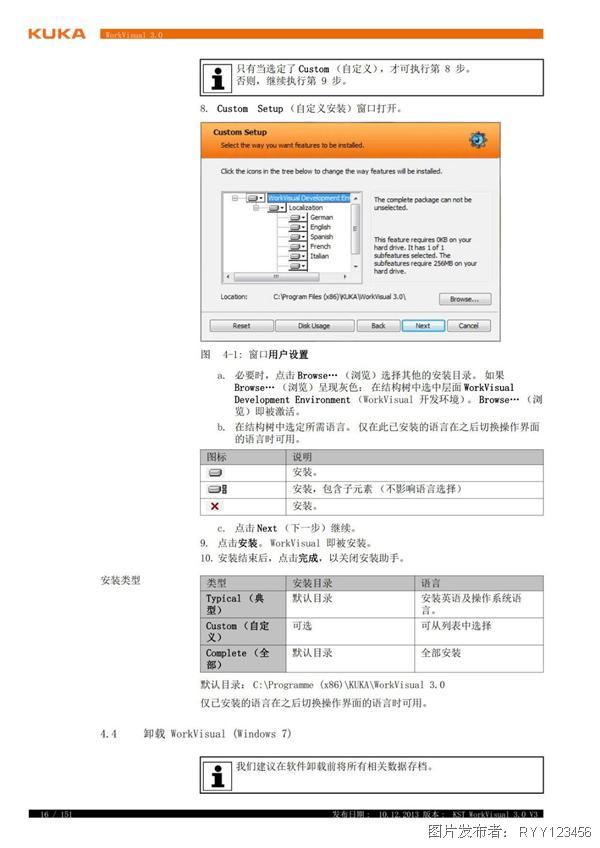Click the '图 4-1: 窗口用户设置' figure caption
Viewport: 600px width, 848px height.
click(254, 355)
